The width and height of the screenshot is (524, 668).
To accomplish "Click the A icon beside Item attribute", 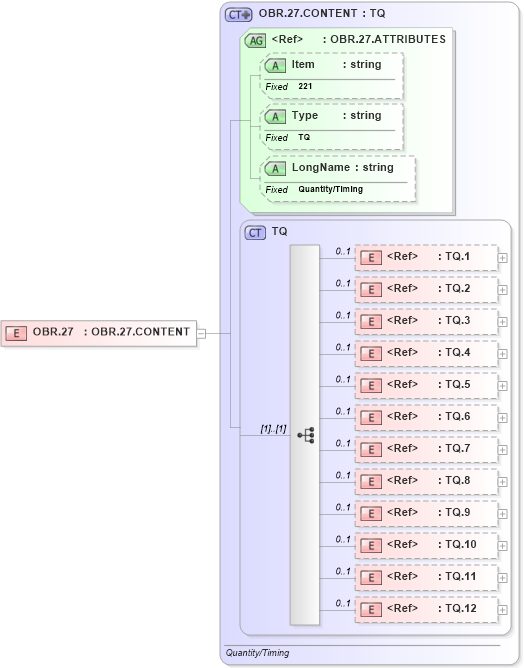I will [x=275, y=66].
